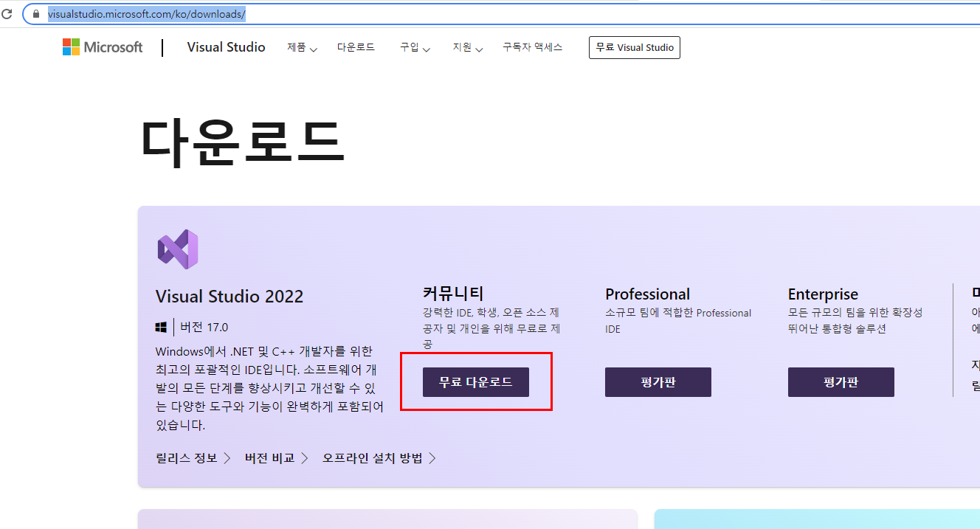Click the Visual Studio 2022 title

(x=230, y=297)
